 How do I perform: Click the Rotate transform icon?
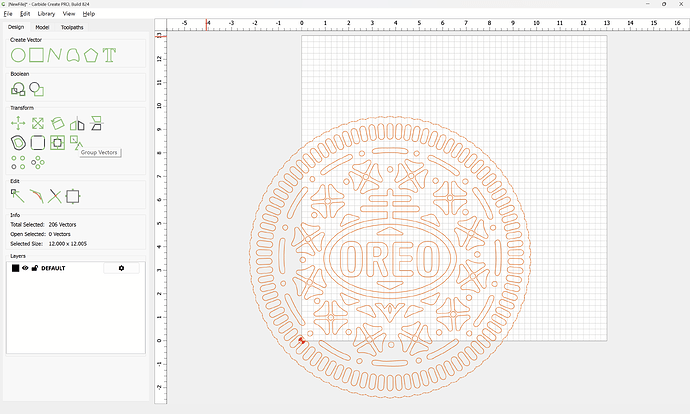coord(57,123)
